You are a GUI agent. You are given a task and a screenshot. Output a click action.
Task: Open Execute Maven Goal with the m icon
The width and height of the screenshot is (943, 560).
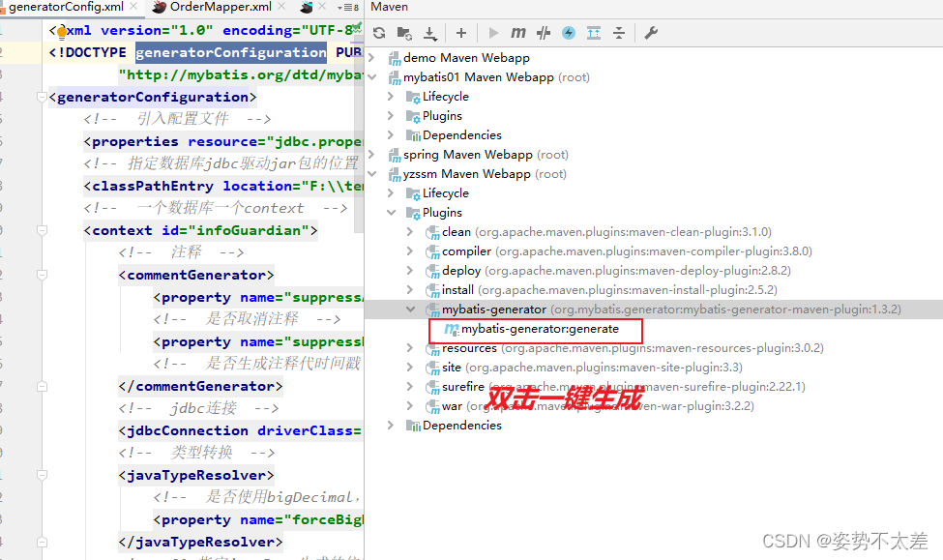(517, 33)
